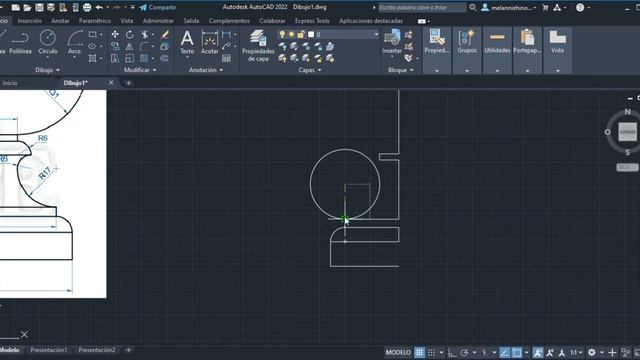The height and width of the screenshot is (360, 640).
Task: Select the Trim tool in Modificar
Action: coord(144,35)
